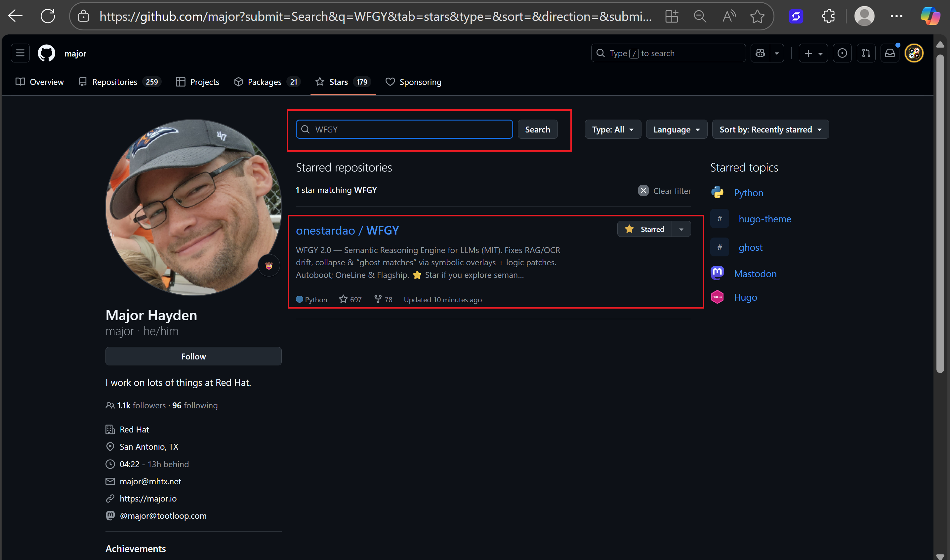Open the pull requests icon
The width and height of the screenshot is (950, 560).
point(866,53)
